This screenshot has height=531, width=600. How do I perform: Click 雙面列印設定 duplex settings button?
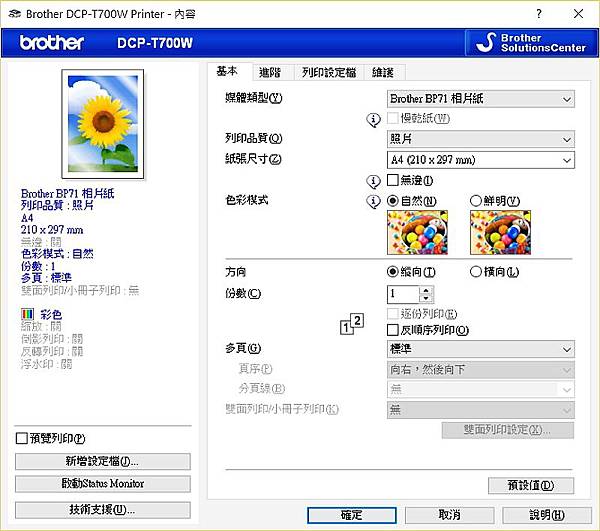point(508,430)
